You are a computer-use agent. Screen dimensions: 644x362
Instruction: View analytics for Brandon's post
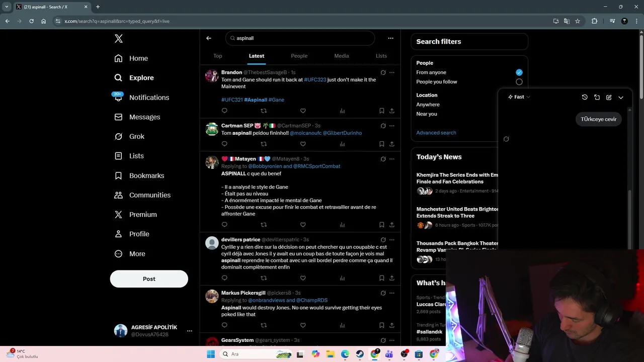tap(342, 111)
